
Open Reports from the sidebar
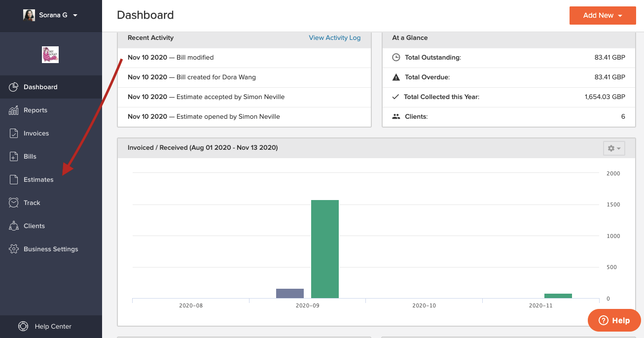(51, 110)
